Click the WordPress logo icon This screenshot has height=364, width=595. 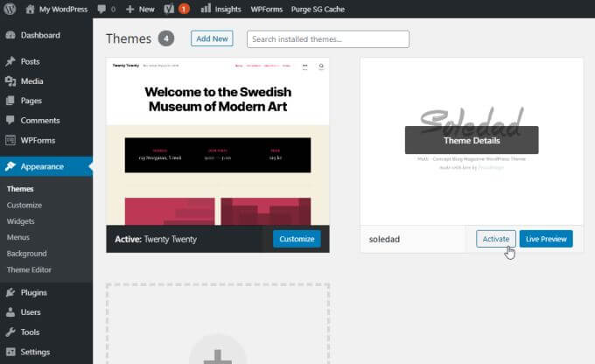coord(10,9)
